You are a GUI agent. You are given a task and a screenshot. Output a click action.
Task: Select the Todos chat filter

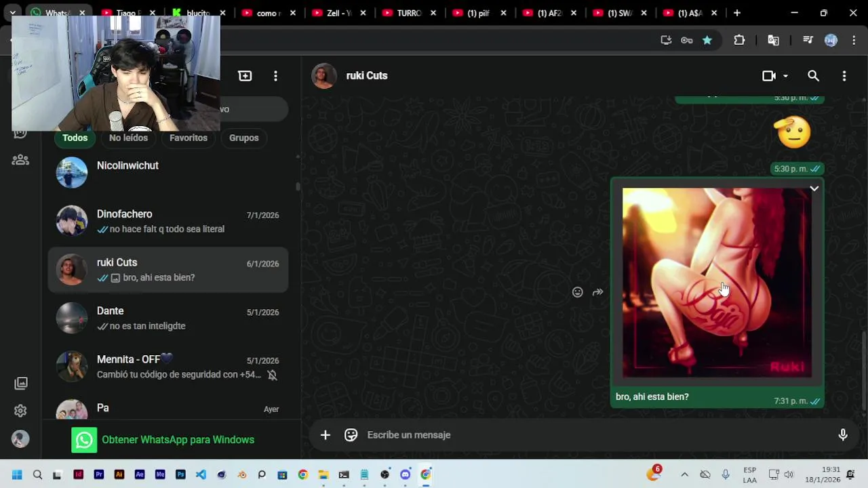[x=75, y=138]
